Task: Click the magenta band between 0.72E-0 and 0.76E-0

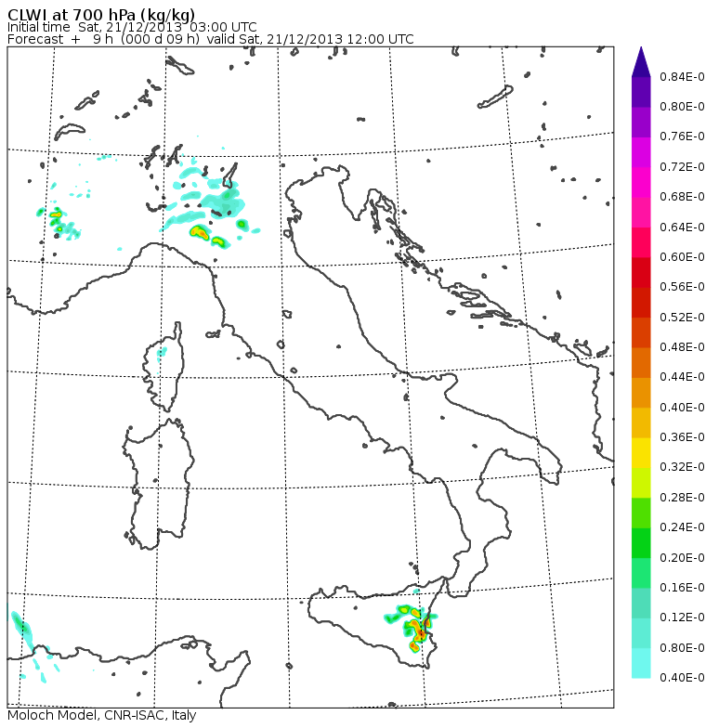Action: tap(641, 152)
